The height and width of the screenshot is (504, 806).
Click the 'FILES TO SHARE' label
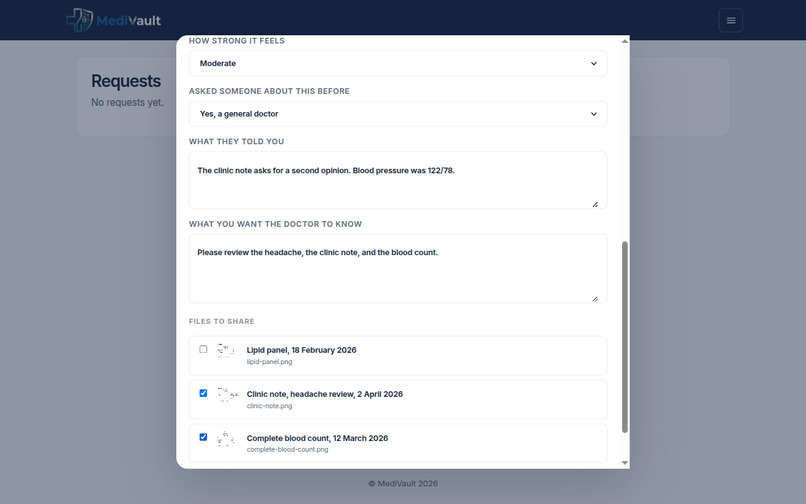click(x=222, y=321)
